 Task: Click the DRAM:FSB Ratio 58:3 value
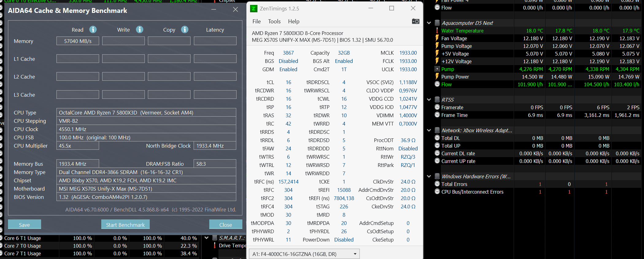point(201,164)
